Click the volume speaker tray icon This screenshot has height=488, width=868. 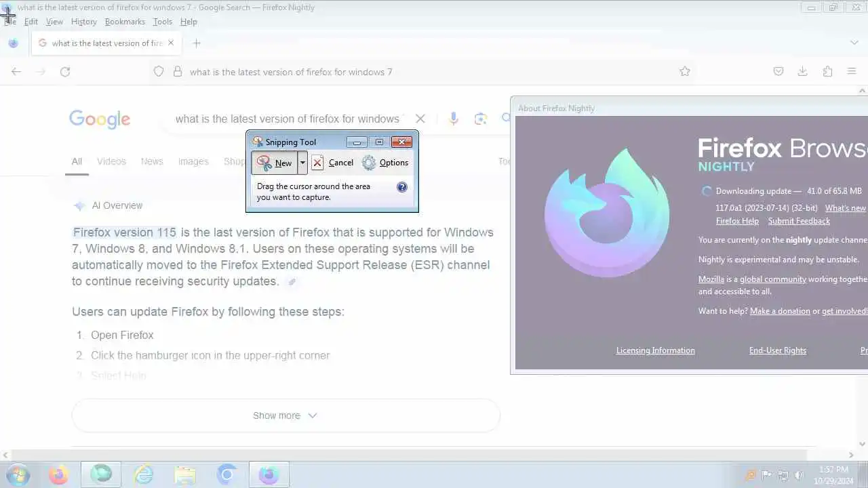pyautogui.click(x=799, y=475)
